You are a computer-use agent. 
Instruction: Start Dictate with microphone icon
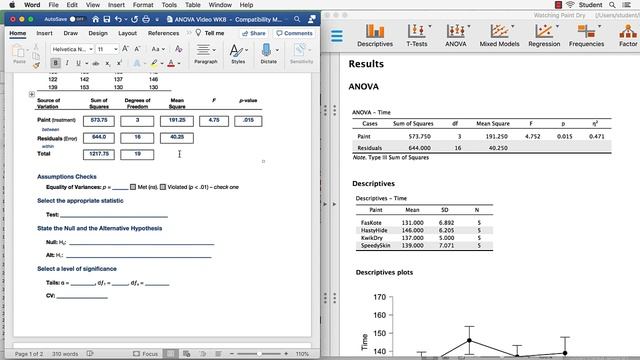coord(267,50)
